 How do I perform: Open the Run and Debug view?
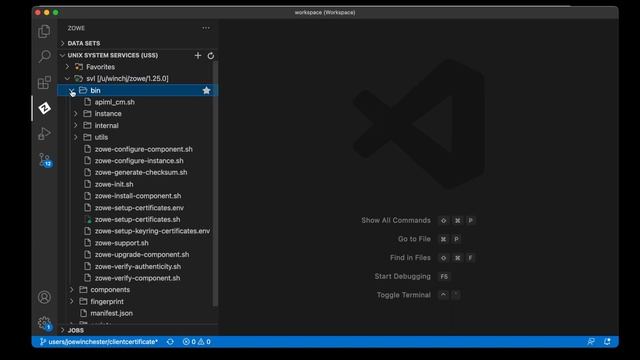tap(44, 133)
